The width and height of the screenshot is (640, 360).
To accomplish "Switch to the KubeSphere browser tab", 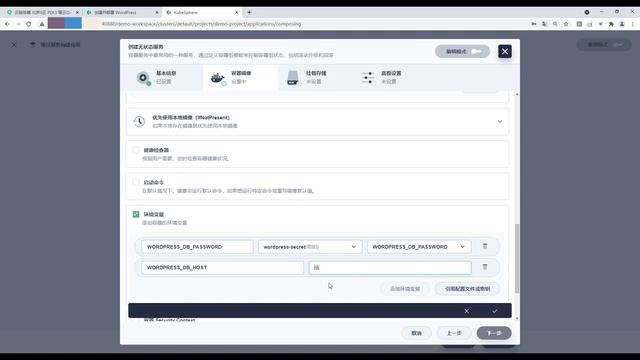I will [202, 13].
